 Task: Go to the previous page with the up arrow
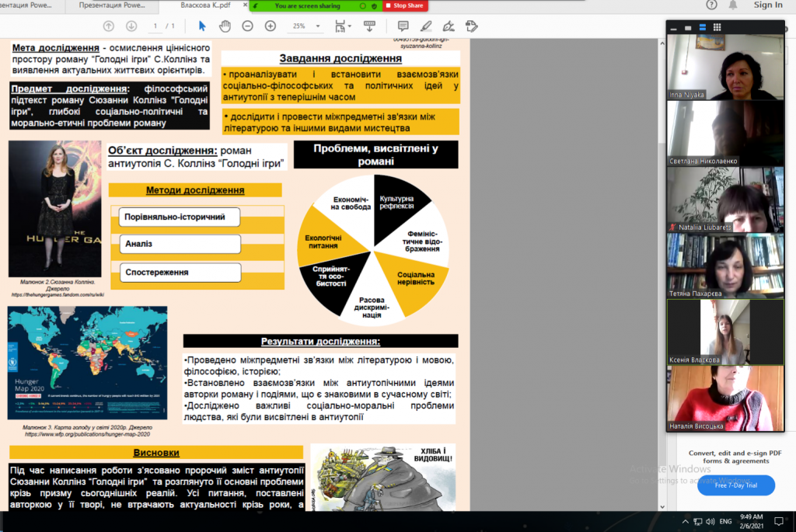pos(108,26)
